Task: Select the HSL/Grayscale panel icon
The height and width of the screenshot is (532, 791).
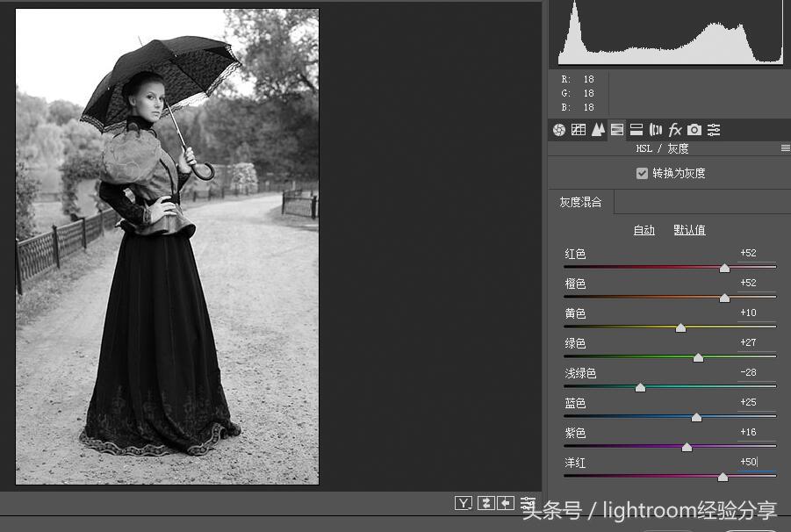Action: (x=616, y=129)
